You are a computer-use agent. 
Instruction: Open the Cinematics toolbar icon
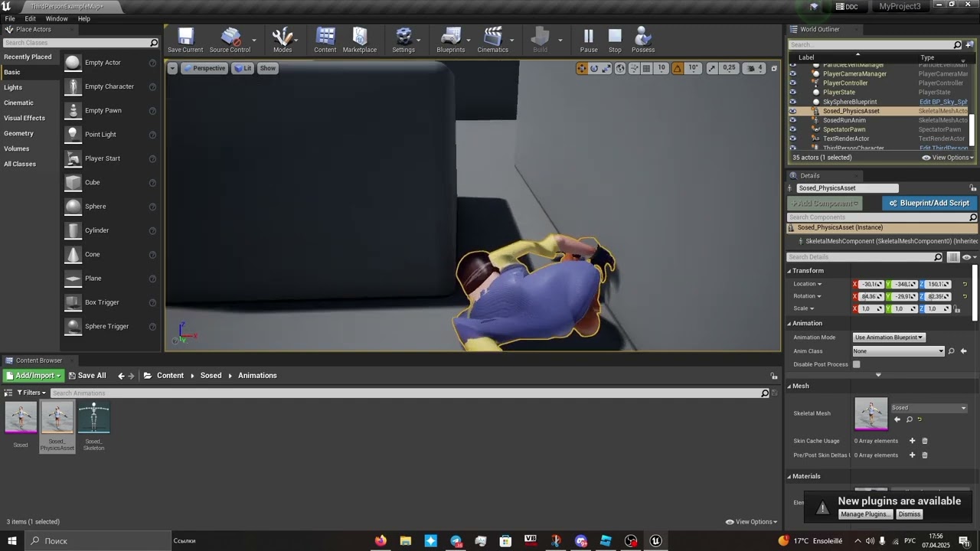(x=493, y=40)
